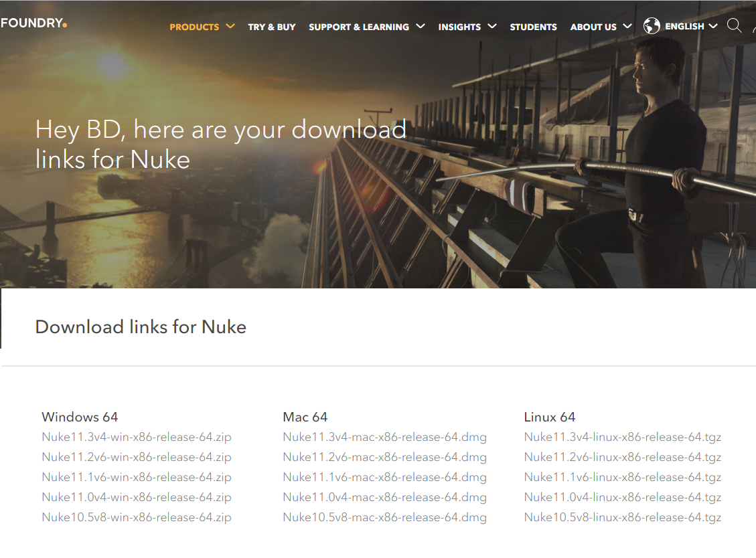Download Nuke11.0v4 Mac dmg
Screen dimensions: 756x558
pos(385,497)
